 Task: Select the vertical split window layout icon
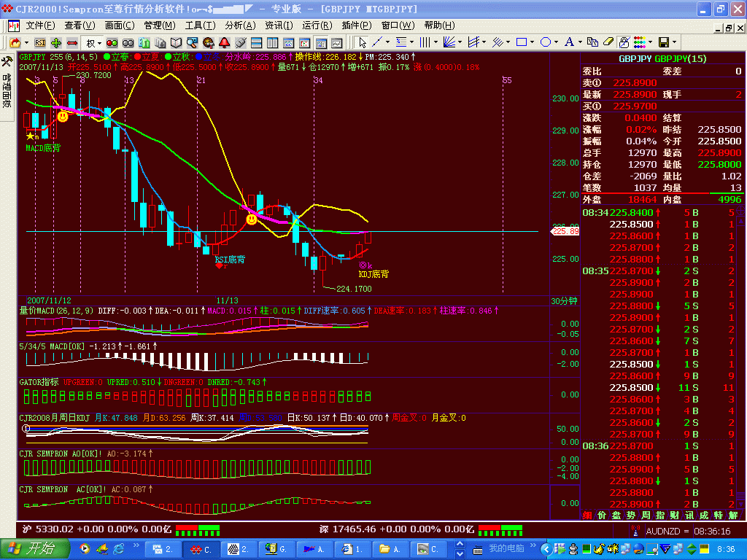(x=273, y=43)
